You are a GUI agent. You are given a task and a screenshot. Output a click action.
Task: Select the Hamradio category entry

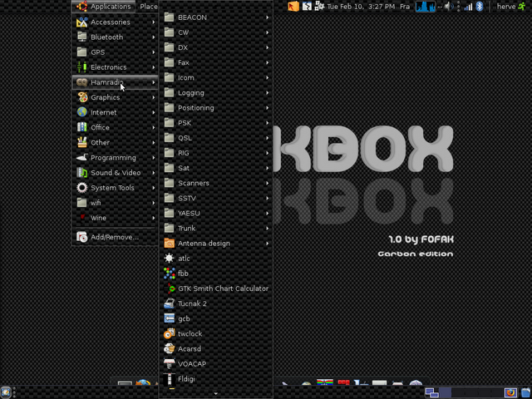115,82
